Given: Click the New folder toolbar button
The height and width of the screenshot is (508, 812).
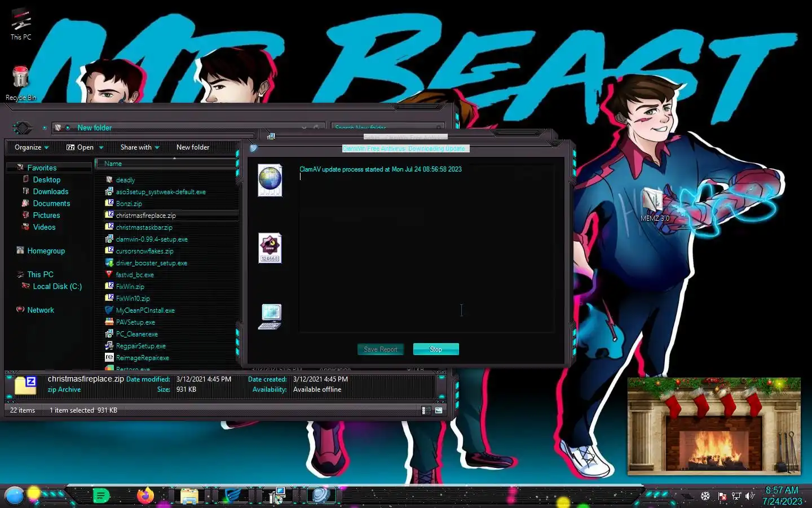Looking at the screenshot, I should click(x=193, y=147).
